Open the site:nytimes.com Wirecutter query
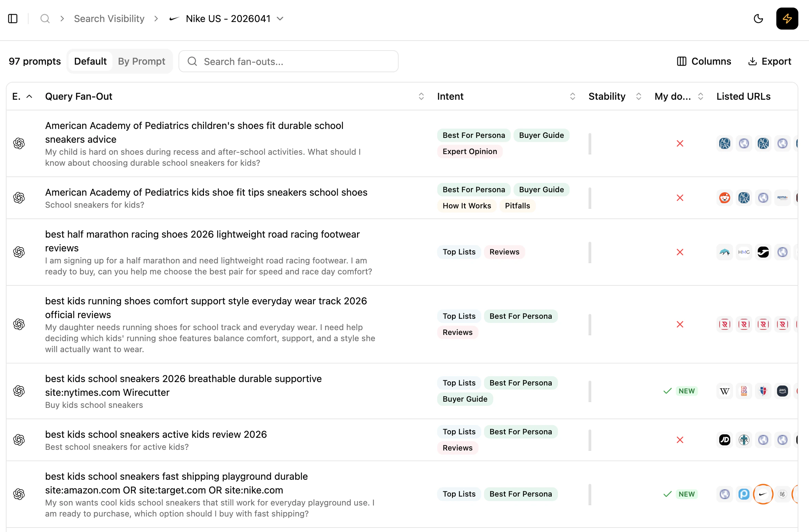The height and width of the screenshot is (532, 809). coord(183,386)
